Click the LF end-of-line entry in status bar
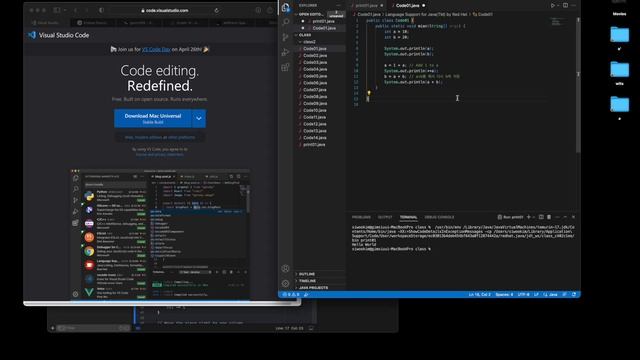Screen dimensions: 640x360 tap(536, 294)
